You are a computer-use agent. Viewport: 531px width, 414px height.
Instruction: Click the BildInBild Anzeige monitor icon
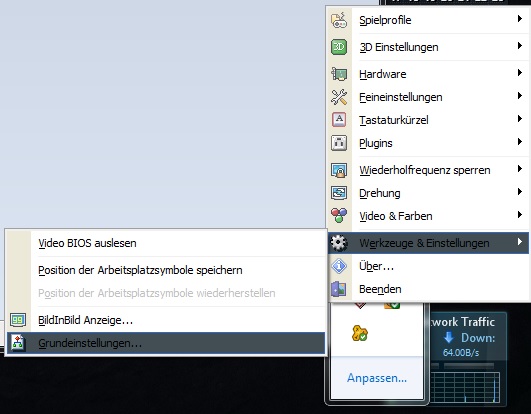(x=18, y=320)
